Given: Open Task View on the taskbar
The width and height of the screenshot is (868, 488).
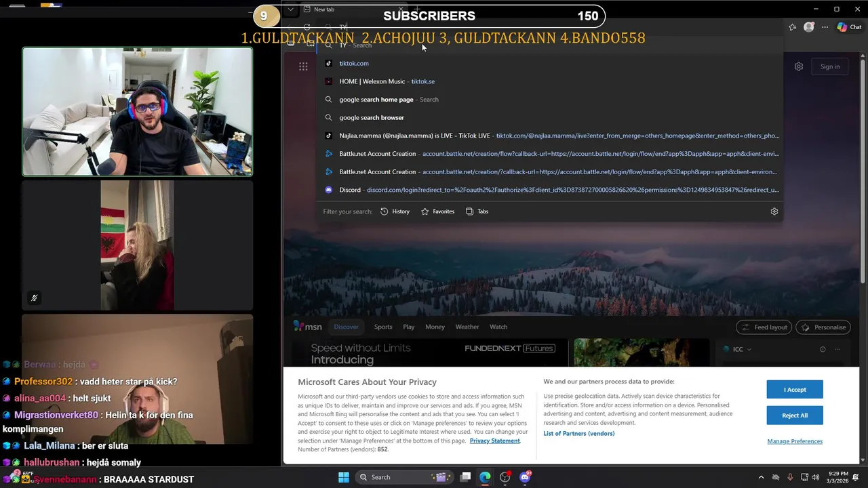Looking at the screenshot, I should (x=465, y=477).
